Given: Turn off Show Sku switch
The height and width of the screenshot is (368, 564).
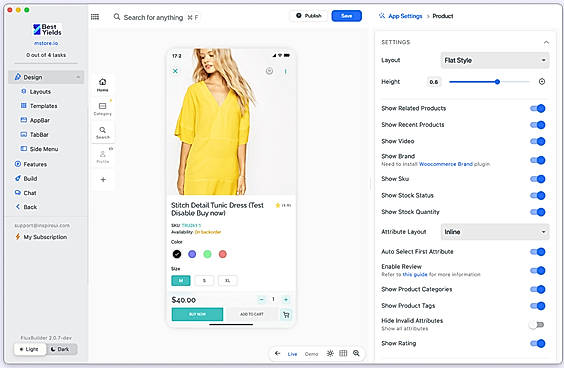Looking at the screenshot, I should (x=538, y=179).
